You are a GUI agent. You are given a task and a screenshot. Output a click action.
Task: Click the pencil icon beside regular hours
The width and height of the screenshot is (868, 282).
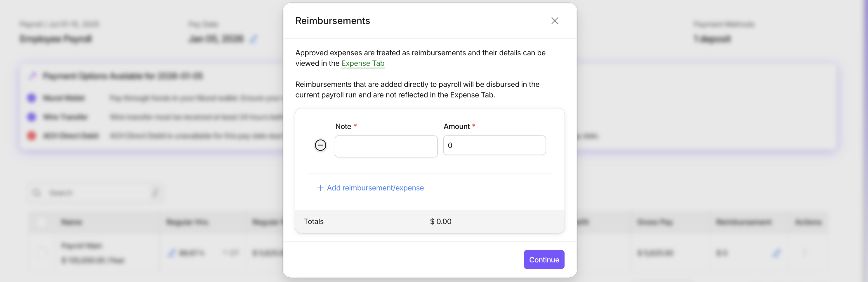click(172, 253)
